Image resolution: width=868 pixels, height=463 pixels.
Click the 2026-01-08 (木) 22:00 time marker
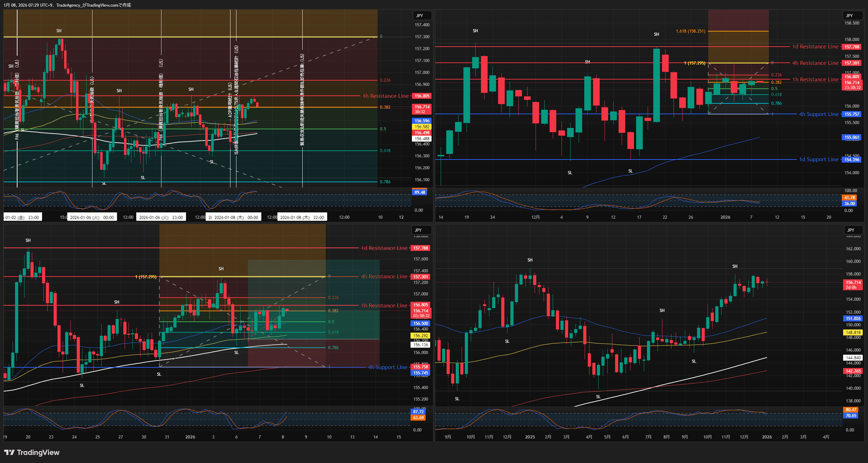pyautogui.click(x=302, y=217)
